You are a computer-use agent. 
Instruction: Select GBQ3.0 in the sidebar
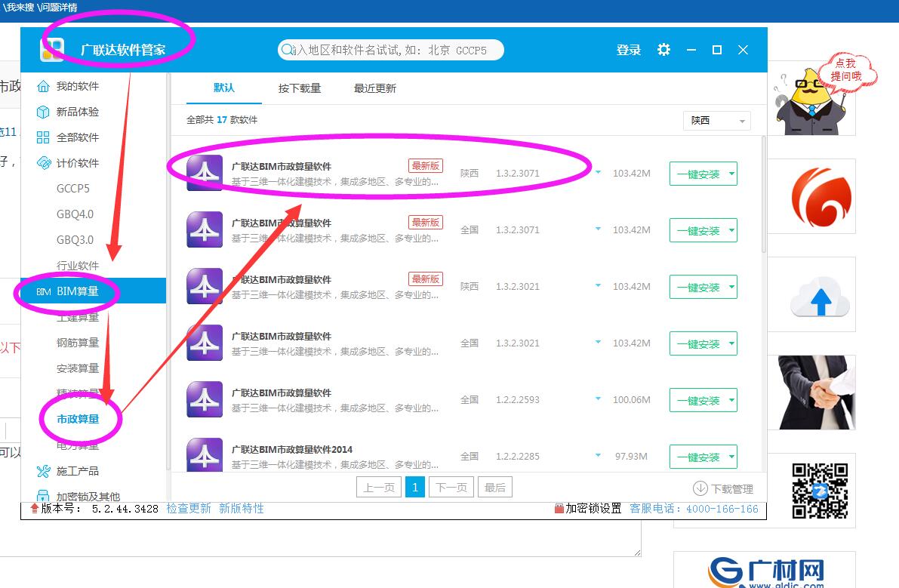coord(75,240)
